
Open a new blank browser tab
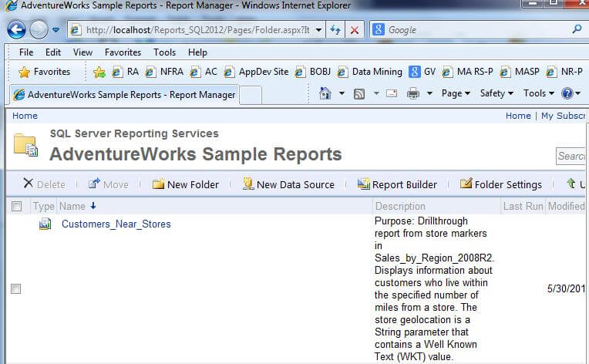click(251, 95)
